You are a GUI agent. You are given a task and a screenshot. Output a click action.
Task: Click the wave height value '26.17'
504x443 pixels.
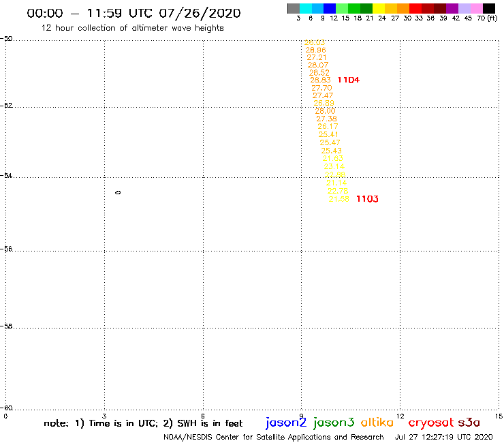coord(328,127)
